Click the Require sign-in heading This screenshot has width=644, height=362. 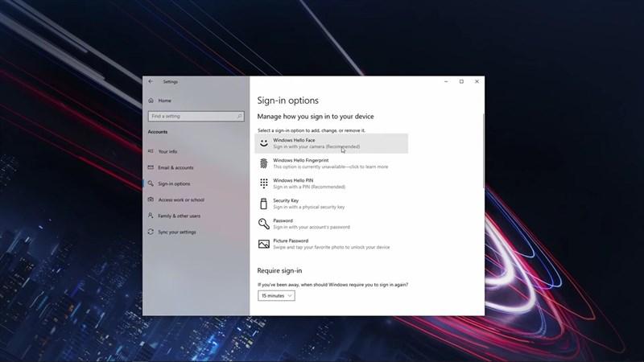[279, 270]
